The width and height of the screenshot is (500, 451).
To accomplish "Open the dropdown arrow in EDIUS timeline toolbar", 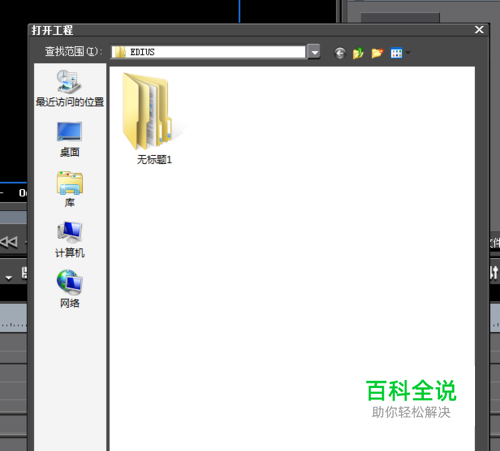I will tap(9, 277).
